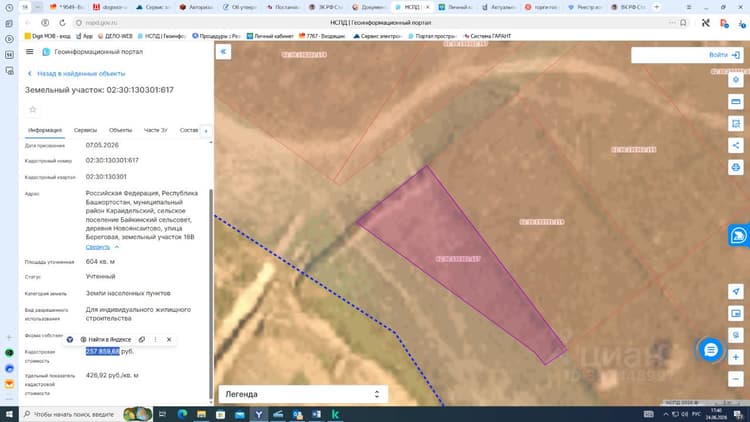Click Войти login button
The image size is (750, 422).
(x=724, y=55)
